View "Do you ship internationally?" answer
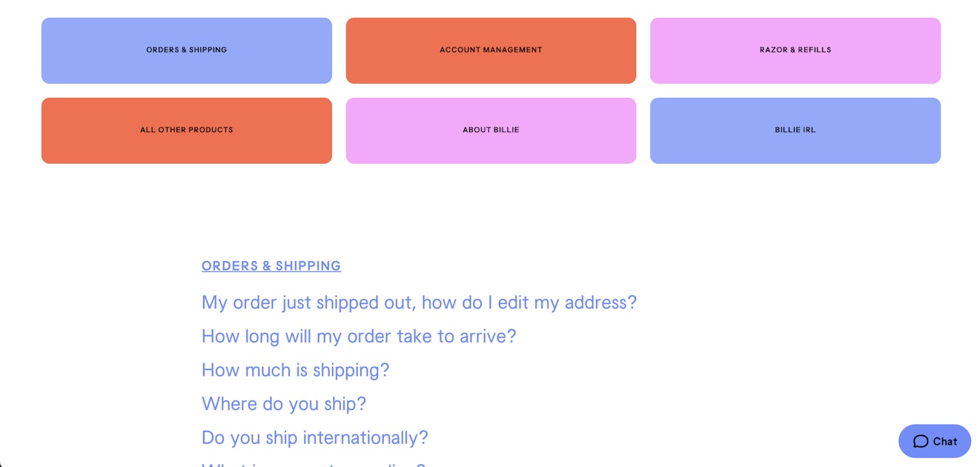This screenshot has width=980, height=467. click(315, 437)
